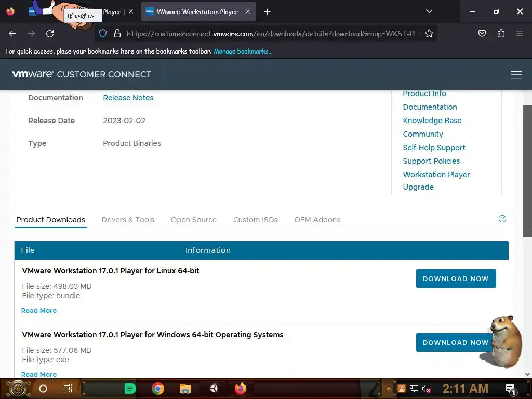Open the Knowledge Base link
Screen dimensions: 532x399
click(432, 121)
